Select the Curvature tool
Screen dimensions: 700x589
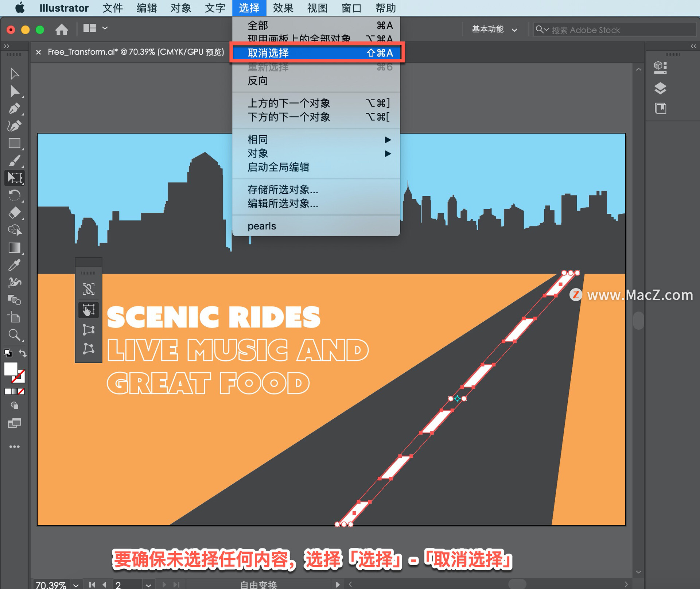click(14, 126)
